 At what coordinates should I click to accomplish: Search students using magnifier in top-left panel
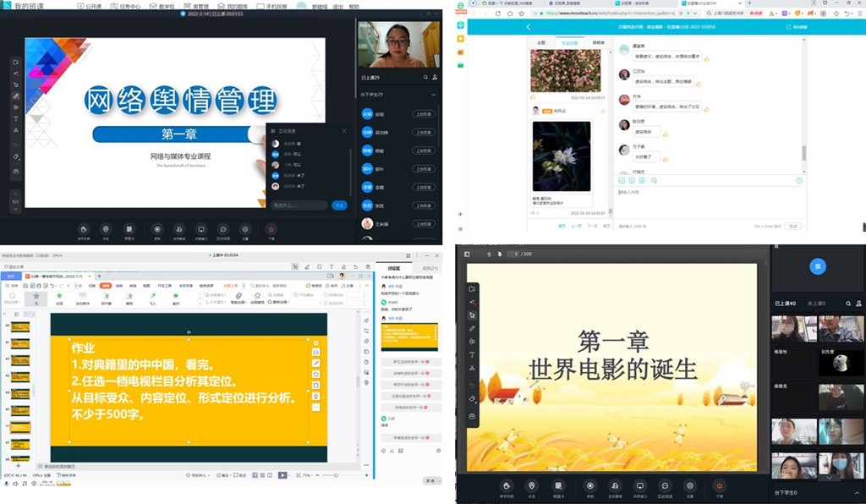425,77
